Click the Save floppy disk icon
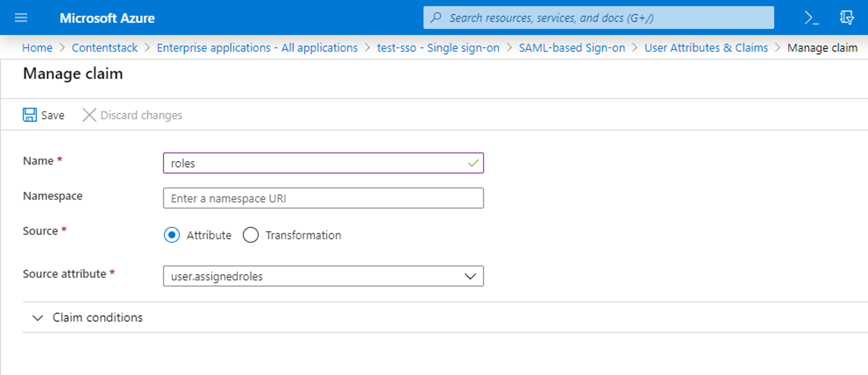Screen dimensions: 868x375 pyautogui.click(x=30, y=115)
